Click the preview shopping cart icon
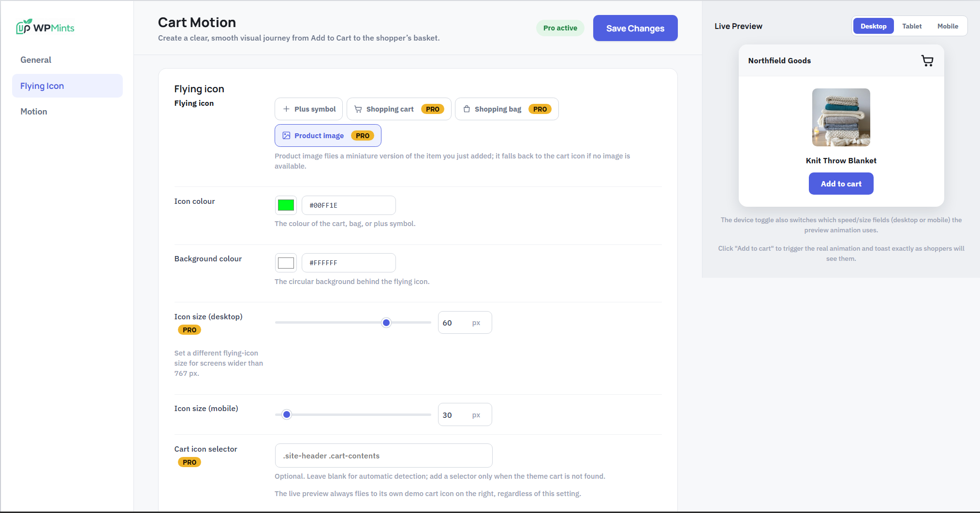Image resolution: width=980 pixels, height=513 pixels. pyautogui.click(x=927, y=60)
